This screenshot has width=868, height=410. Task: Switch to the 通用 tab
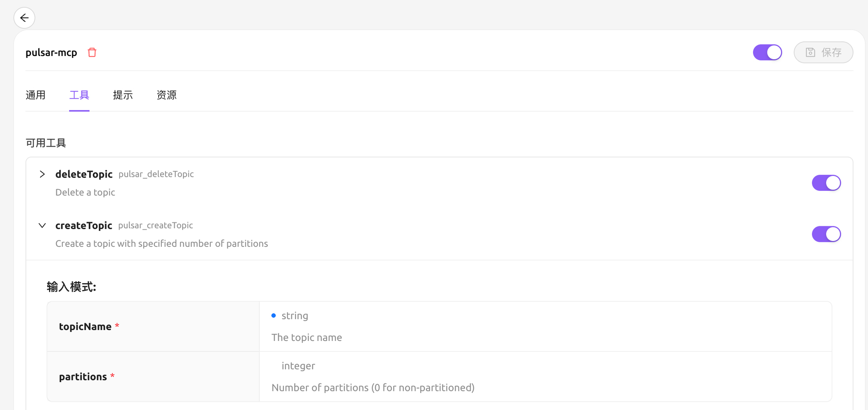pyautogui.click(x=35, y=95)
